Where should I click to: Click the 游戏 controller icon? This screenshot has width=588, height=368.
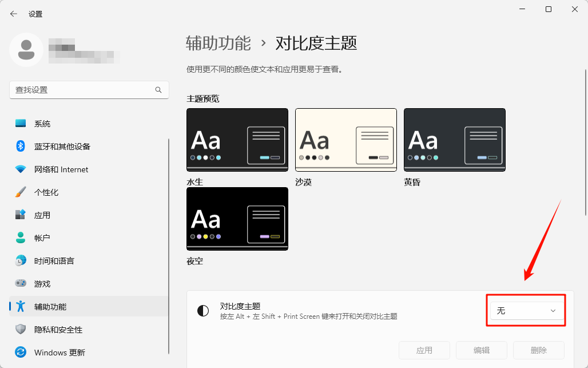click(x=21, y=284)
